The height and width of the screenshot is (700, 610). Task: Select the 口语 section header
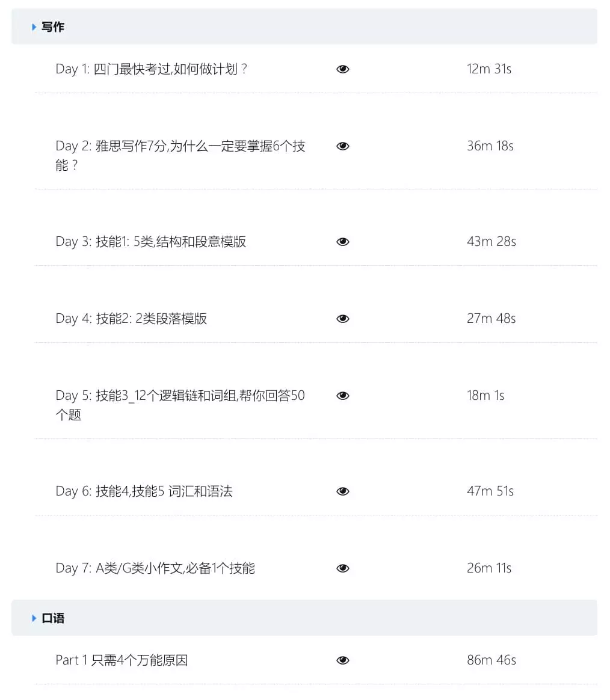(x=53, y=618)
